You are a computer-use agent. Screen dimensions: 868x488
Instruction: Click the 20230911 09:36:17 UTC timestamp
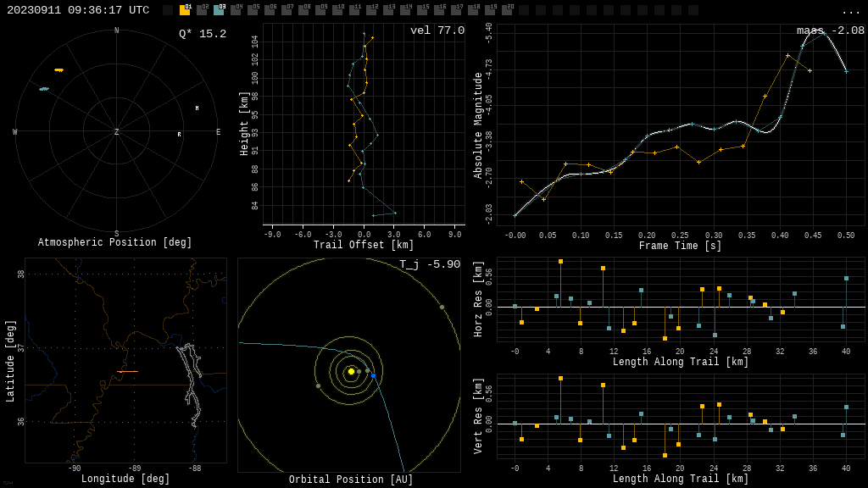click(x=78, y=10)
